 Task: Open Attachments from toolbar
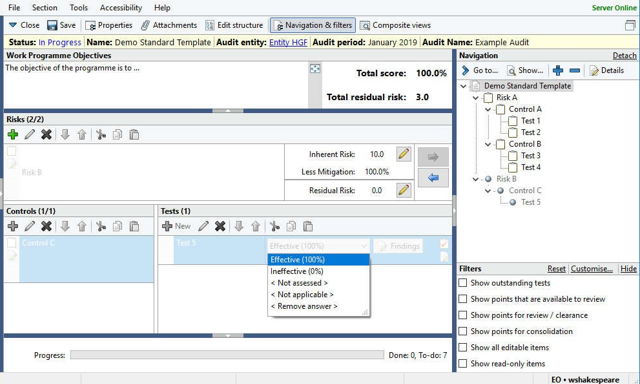(169, 25)
